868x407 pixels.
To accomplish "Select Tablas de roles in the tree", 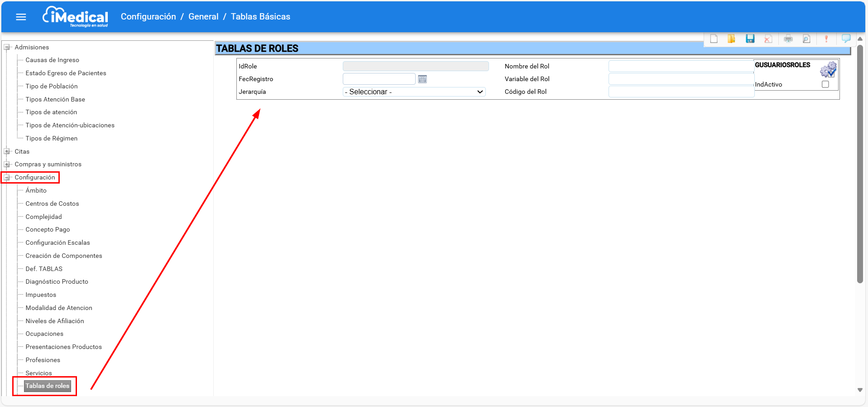I will coord(48,386).
